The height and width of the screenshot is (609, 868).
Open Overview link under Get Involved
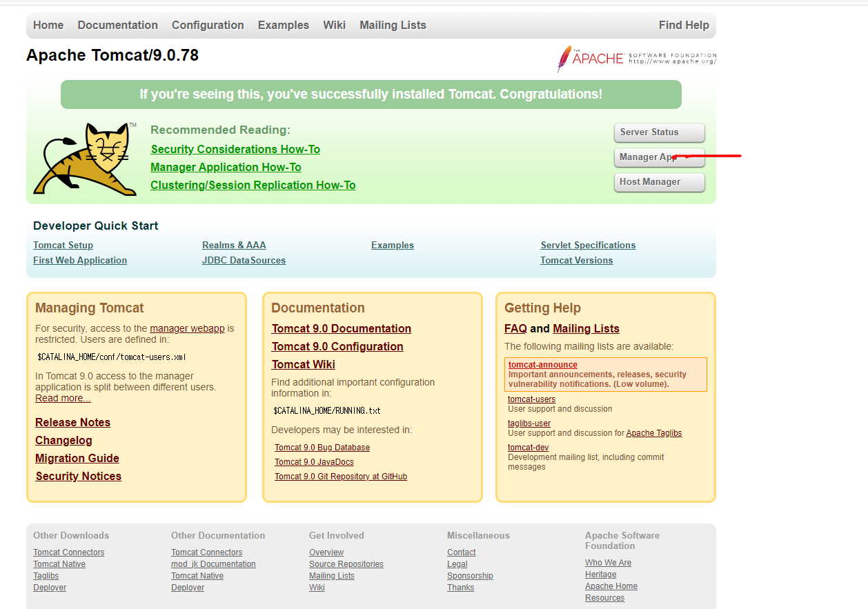pyautogui.click(x=326, y=552)
